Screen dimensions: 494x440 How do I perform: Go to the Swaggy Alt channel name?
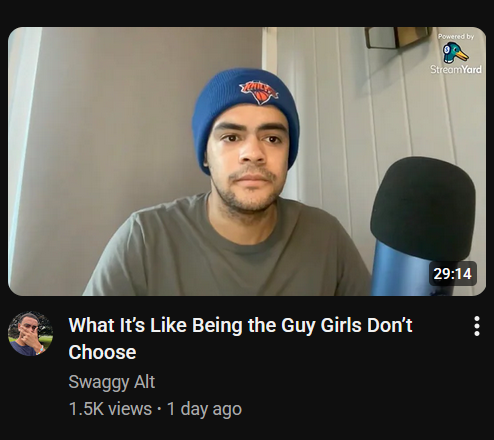click(112, 382)
